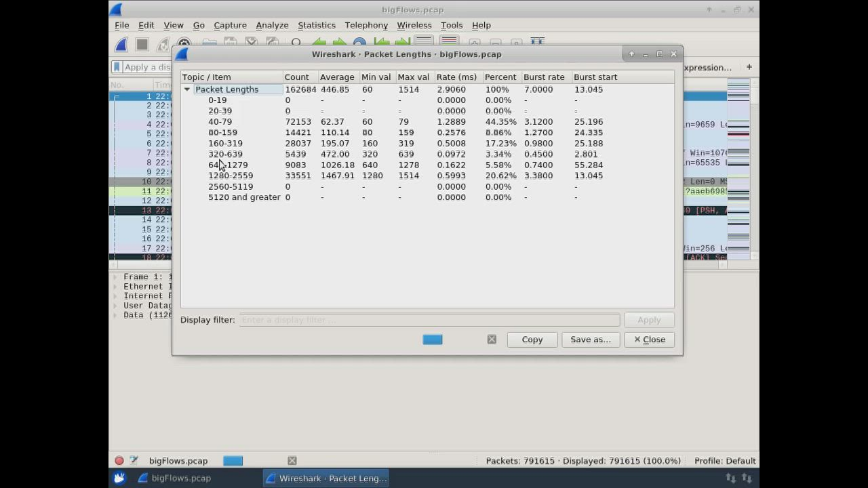Click the Save as... button

point(591,340)
